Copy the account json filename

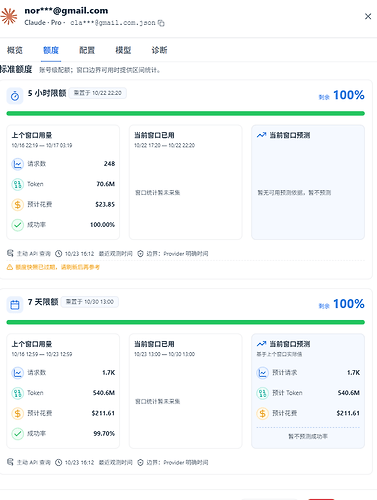pyautogui.click(x=161, y=23)
